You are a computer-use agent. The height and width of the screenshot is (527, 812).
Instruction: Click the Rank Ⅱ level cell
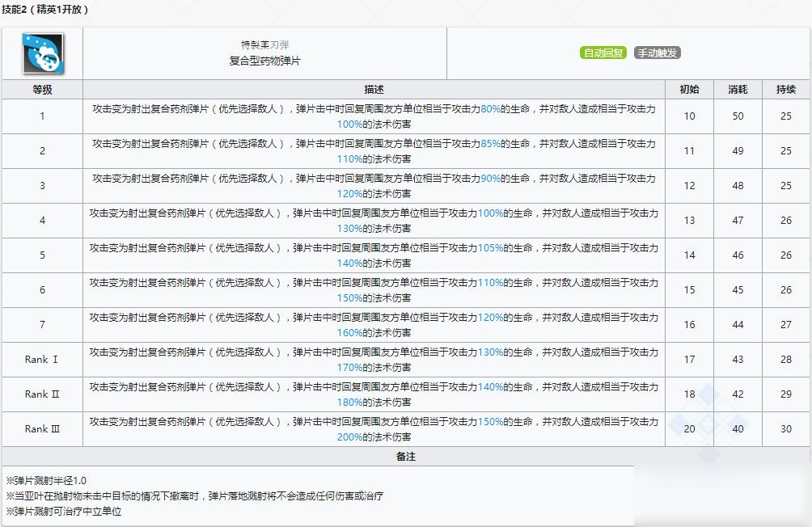click(42, 394)
